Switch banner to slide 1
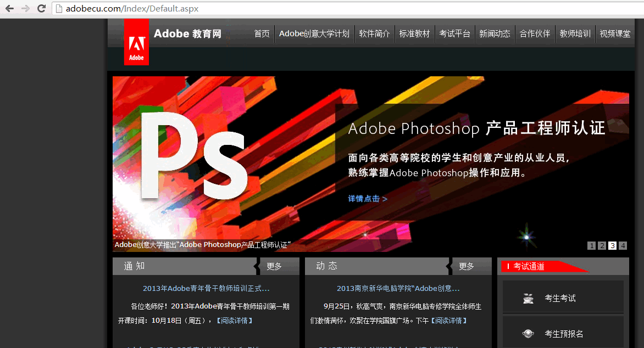The image size is (644, 348). (x=591, y=245)
